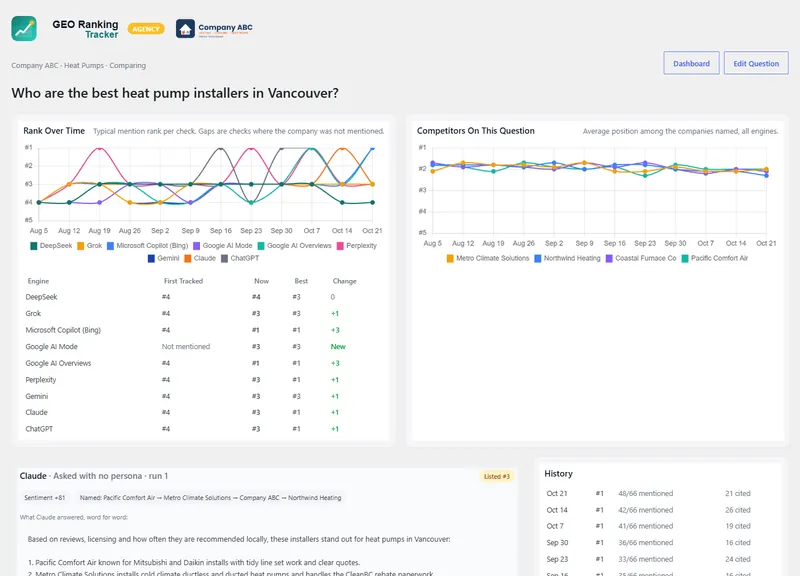
Task: Select the Comparing breadcrumb item
Action: (x=128, y=65)
